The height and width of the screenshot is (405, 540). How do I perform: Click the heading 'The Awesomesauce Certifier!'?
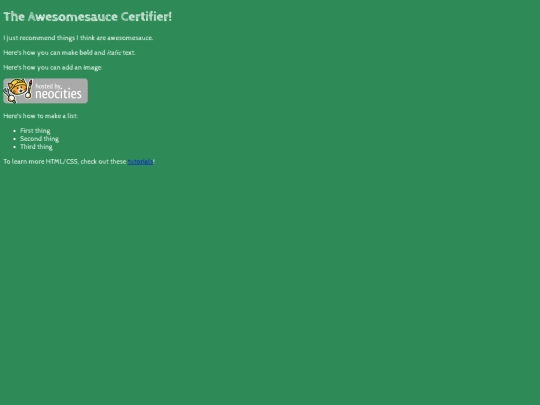[87, 17]
